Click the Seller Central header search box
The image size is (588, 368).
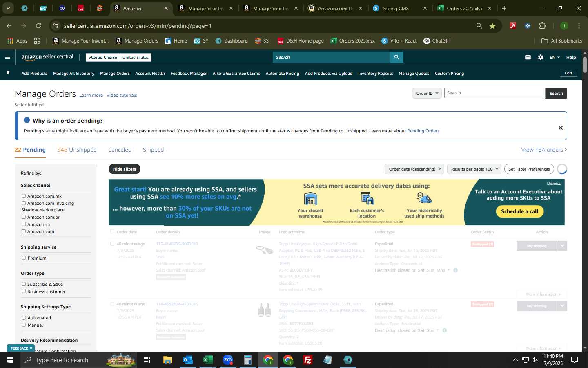[x=331, y=57]
